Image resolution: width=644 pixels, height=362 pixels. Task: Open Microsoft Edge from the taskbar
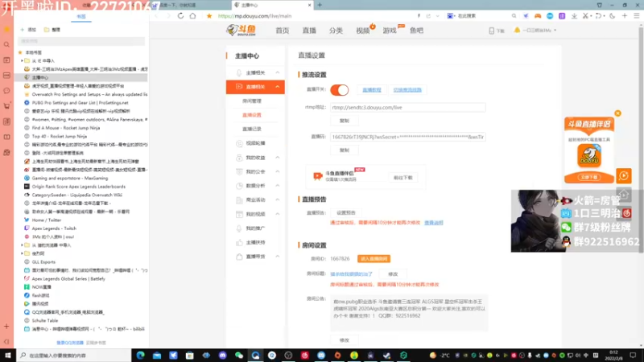tap(140, 355)
